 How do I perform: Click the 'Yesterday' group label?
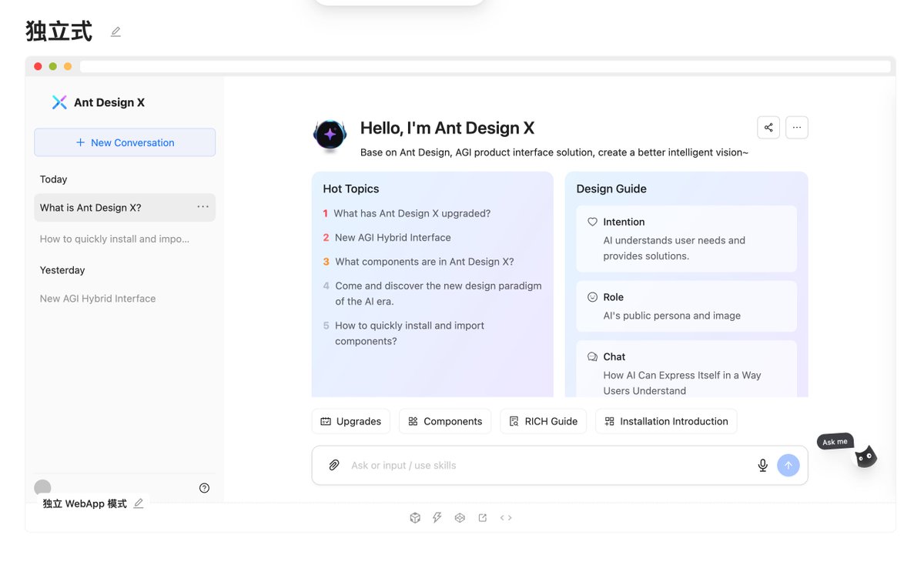62,270
